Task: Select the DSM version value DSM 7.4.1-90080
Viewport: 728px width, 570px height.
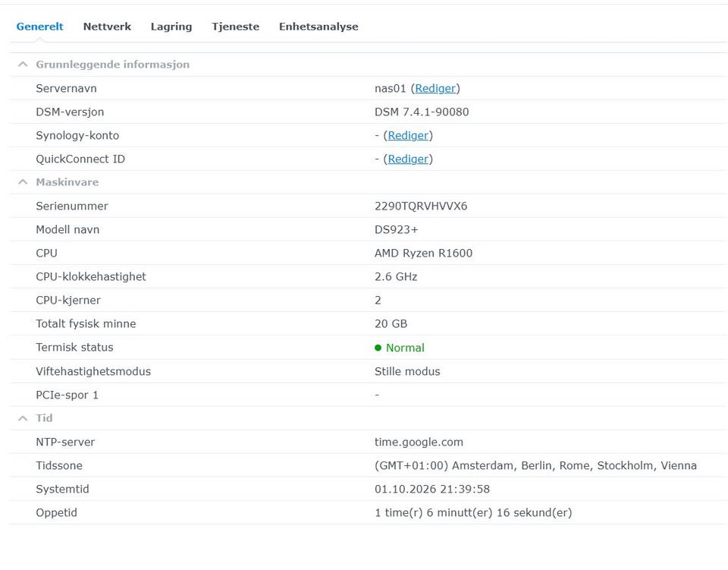Action: click(x=422, y=112)
